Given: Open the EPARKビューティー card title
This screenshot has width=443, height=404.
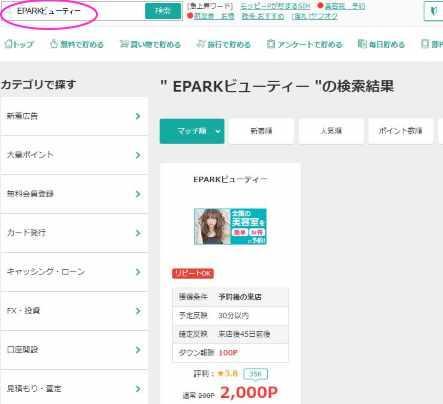Looking at the screenshot, I should pos(230,180).
